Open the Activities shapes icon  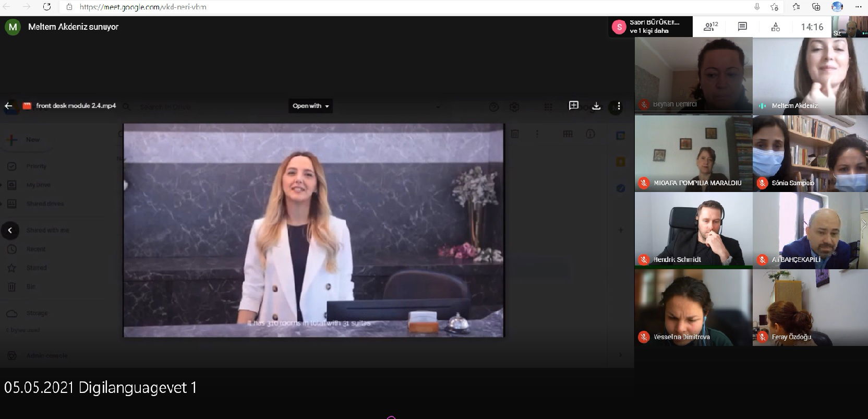click(x=775, y=27)
